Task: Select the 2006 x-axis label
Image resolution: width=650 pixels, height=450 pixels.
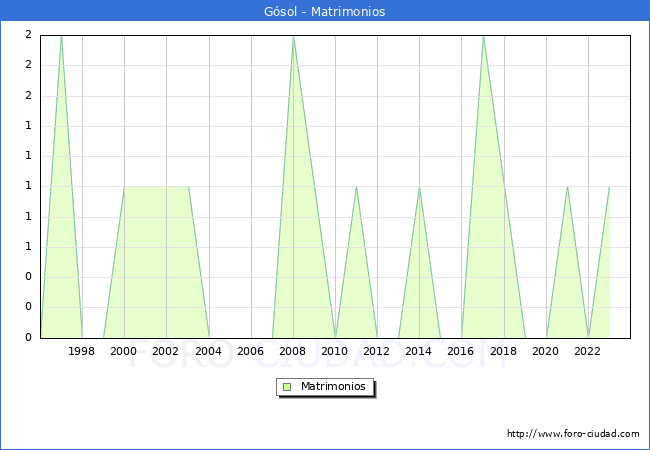Action: tap(250, 351)
